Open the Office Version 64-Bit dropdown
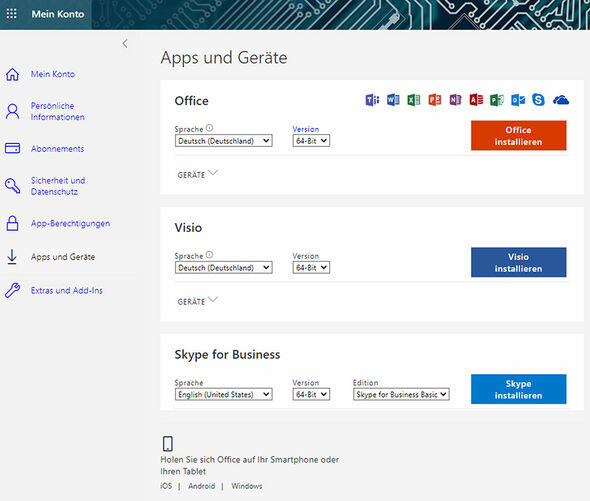 pyautogui.click(x=311, y=141)
